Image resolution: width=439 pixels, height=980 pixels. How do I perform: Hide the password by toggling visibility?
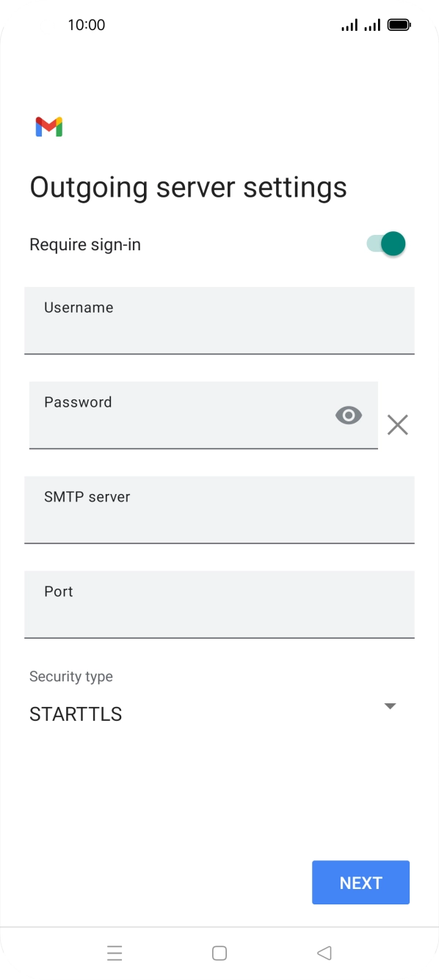348,415
